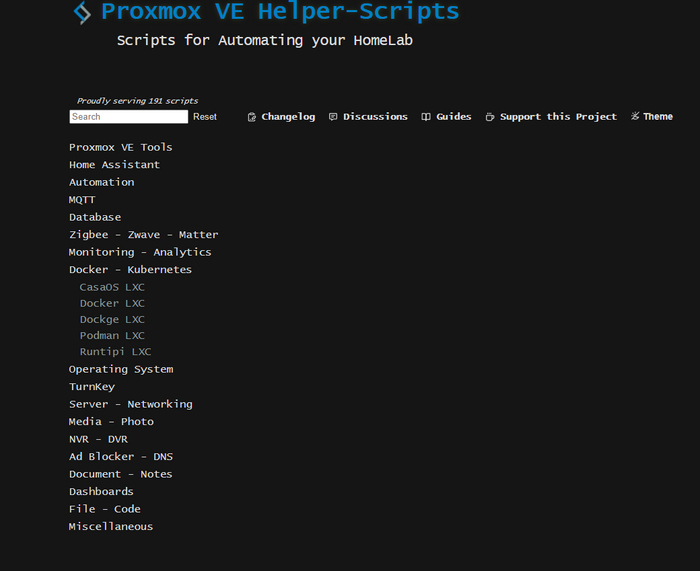This screenshot has width=700, height=571.
Task: Expand the TurnKey category
Action: 92,387
